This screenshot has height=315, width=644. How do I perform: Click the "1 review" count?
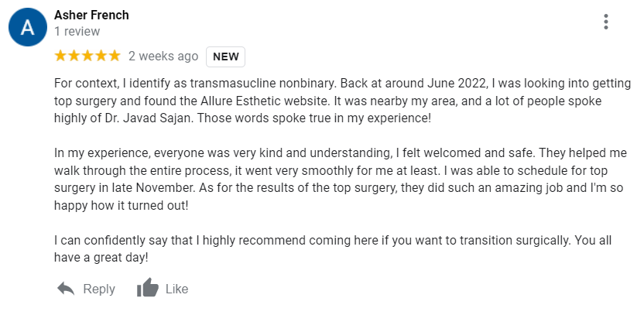tap(77, 32)
